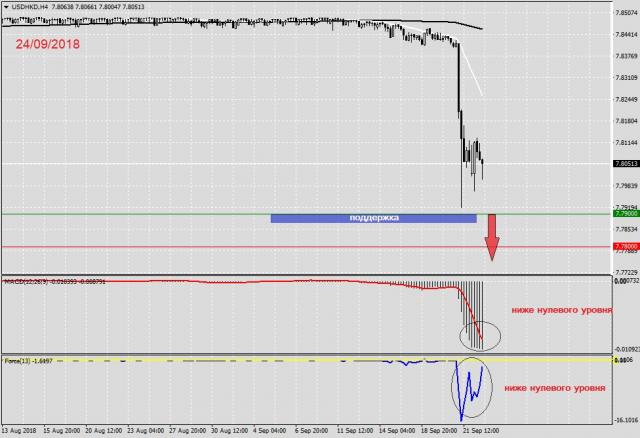Click the 7.79839 price scale value
This screenshot has height=438, width=640.
pyautogui.click(x=626, y=186)
